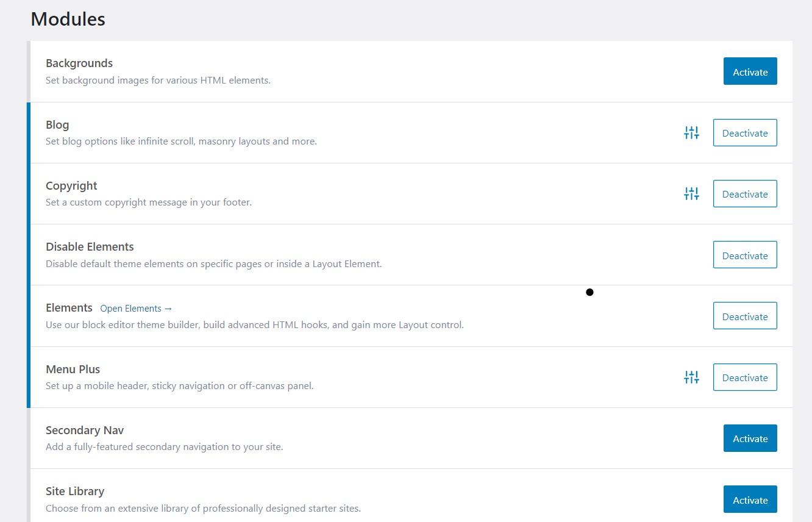Open Elements via the arrow link
This screenshot has width=812, height=522.
[x=136, y=308]
